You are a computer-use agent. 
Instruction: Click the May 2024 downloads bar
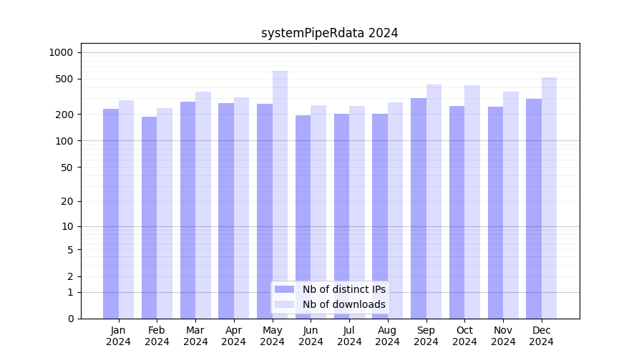coord(280,193)
